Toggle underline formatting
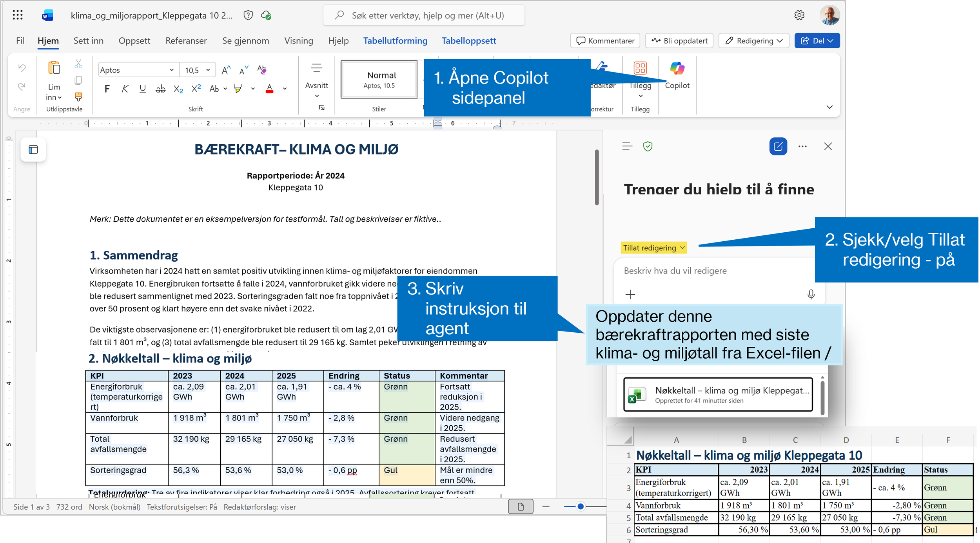 143,89
